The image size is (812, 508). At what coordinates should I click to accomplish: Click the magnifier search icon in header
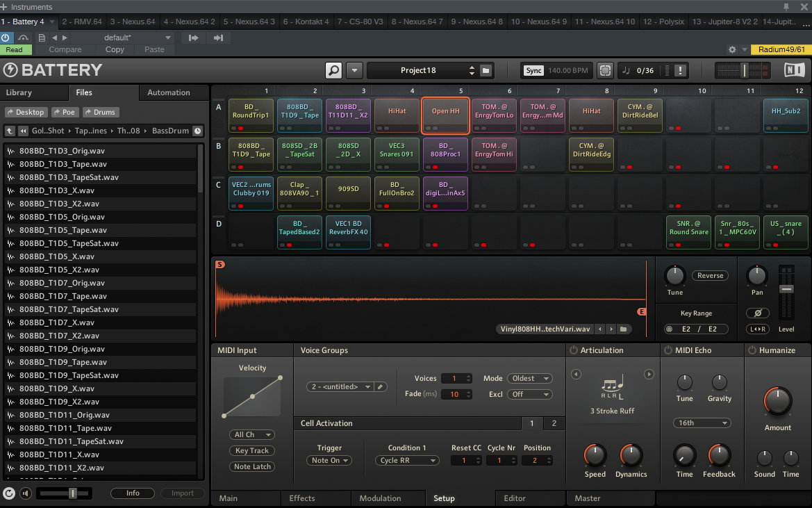[x=334, y=70]
